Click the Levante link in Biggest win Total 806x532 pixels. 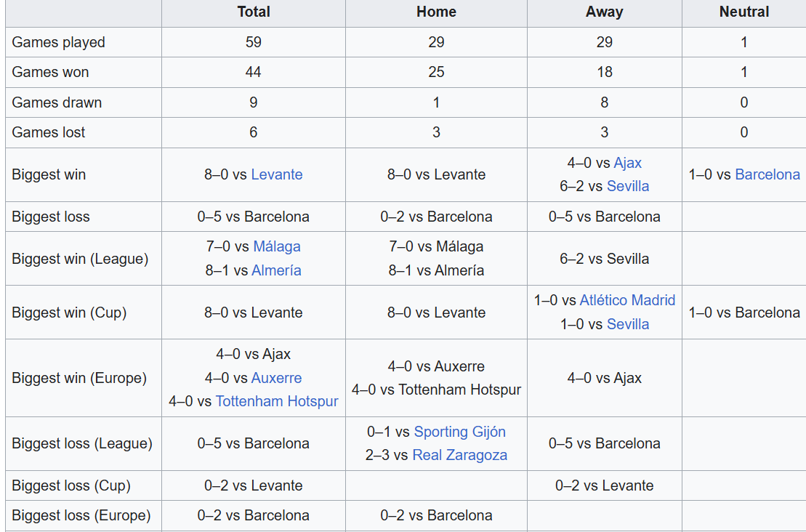[276, 174]
